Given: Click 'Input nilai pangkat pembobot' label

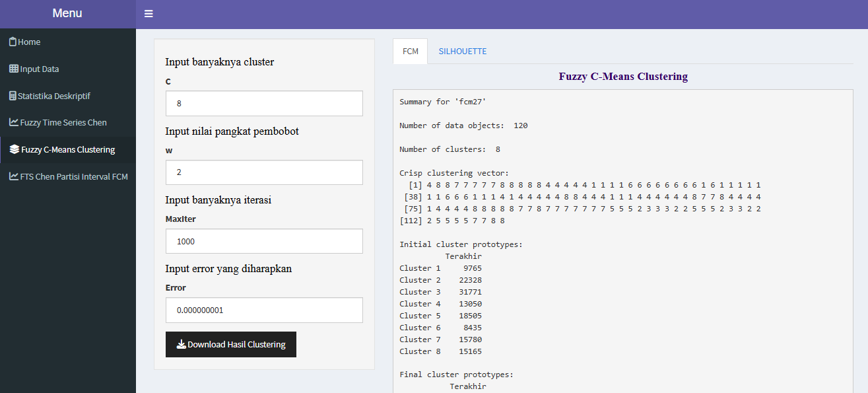Looking at the screenshot, I should (232, 131).
